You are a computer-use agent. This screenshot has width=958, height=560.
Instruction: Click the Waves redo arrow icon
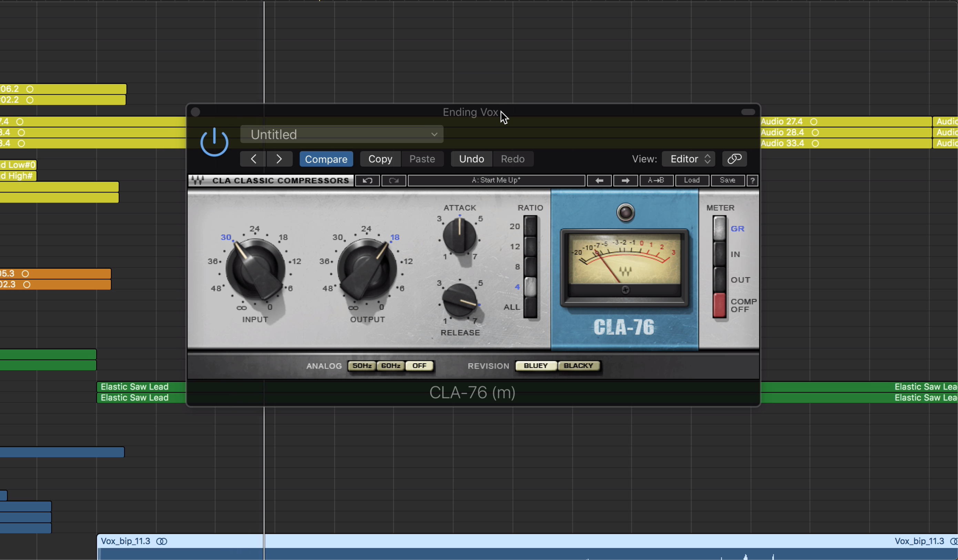394,180
